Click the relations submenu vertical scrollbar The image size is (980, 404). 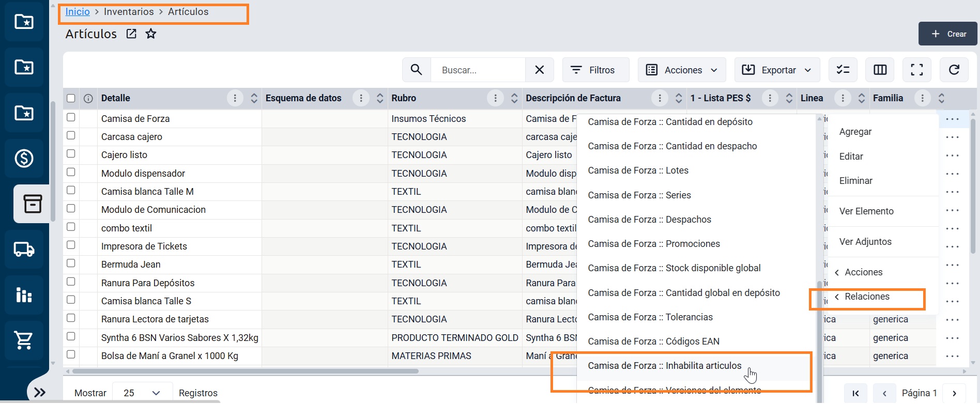point(820,341)
